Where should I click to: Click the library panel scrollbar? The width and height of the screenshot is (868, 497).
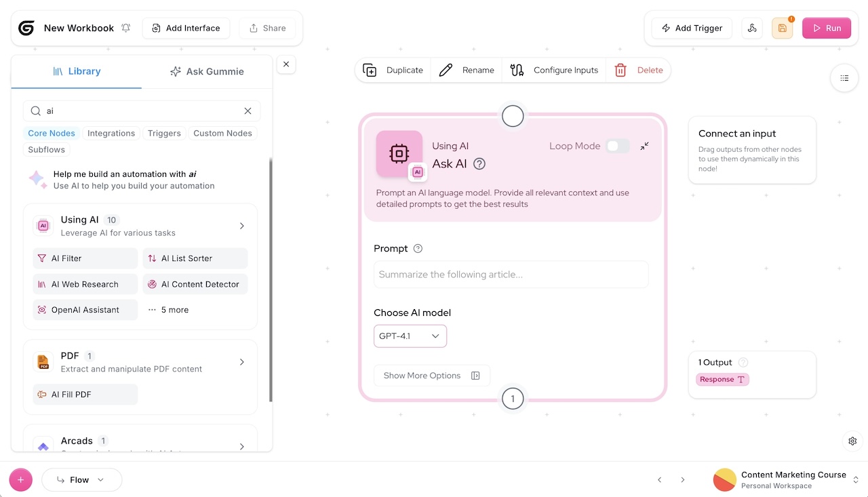pyautogui.click(x=271, y=279)
